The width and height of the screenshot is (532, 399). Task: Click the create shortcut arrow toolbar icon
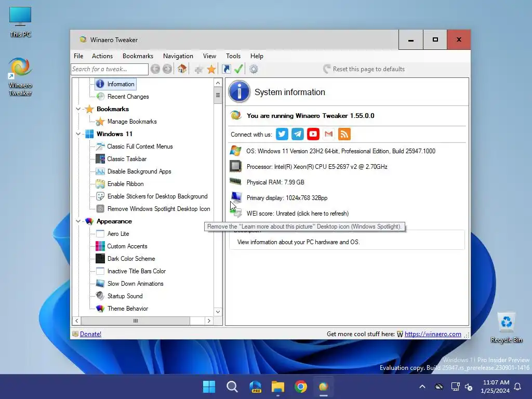coord(227,69)
